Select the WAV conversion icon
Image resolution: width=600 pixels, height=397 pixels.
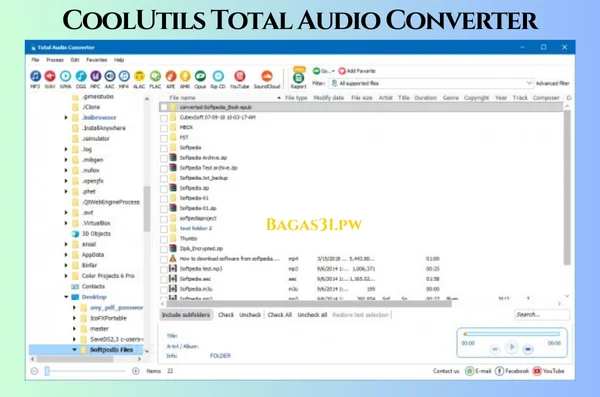pos(50,76)
